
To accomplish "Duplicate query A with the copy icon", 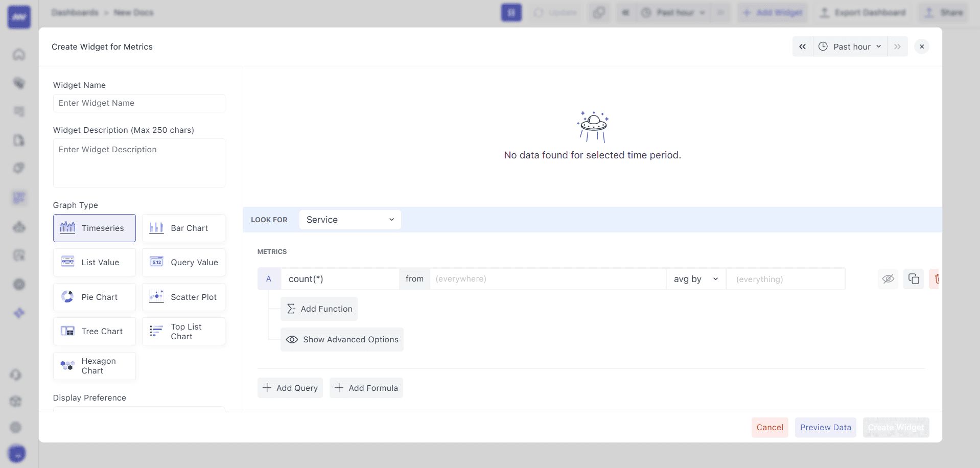I will (914, 279).
